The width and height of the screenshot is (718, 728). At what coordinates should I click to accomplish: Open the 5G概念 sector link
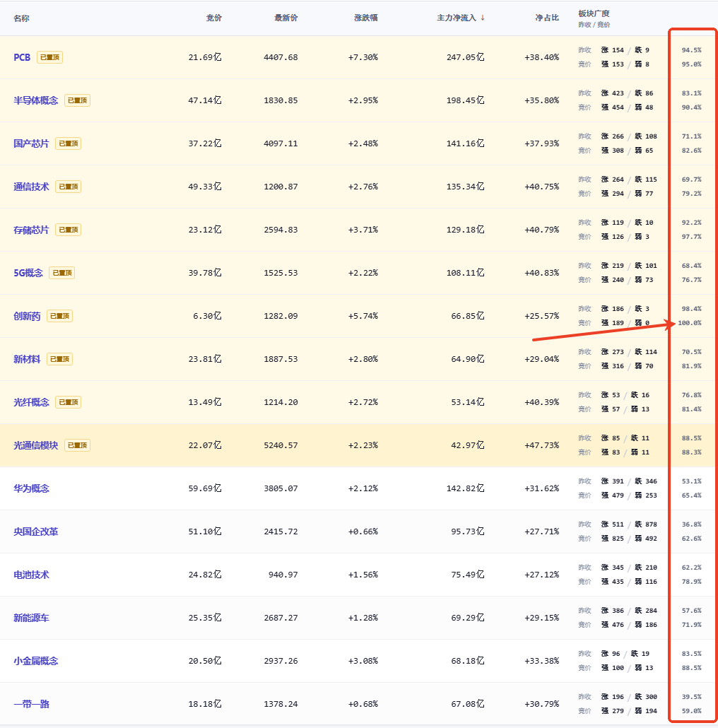click(x=28, y=273)
